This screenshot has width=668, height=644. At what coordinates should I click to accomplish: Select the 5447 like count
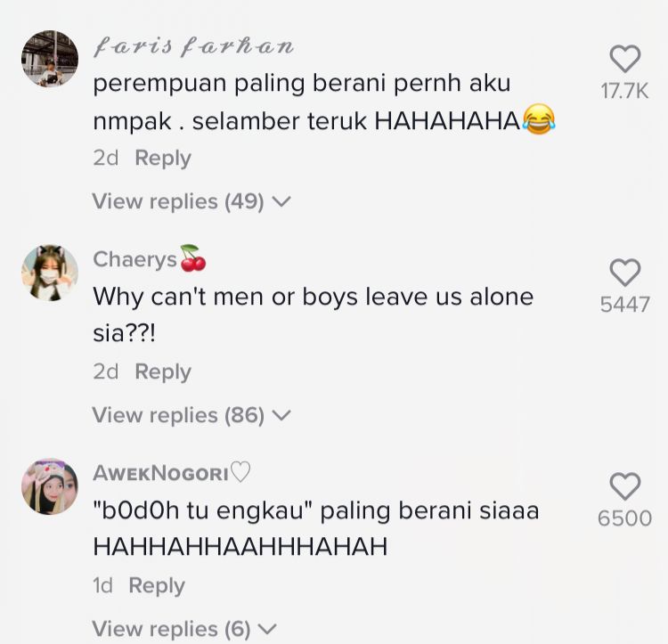(x=624, y=305)
